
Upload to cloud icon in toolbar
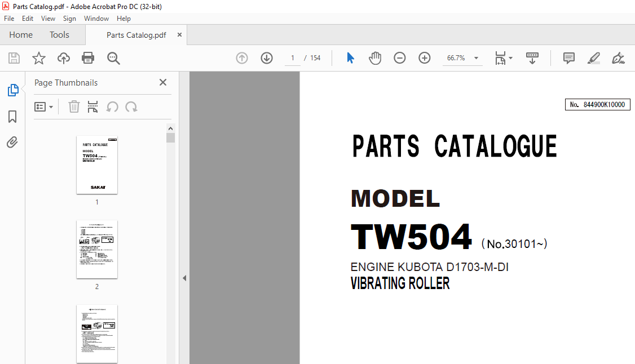[x=64, y=58]
